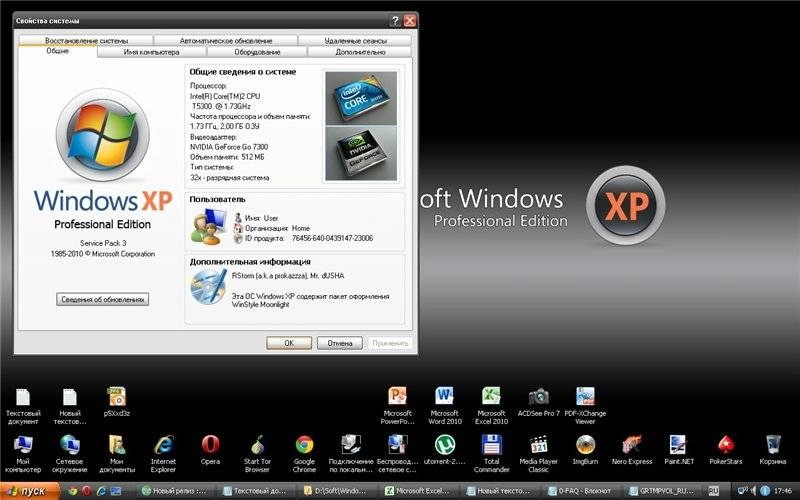
Task: Click the Service Pack 3 text
Action: pos(103,243)
